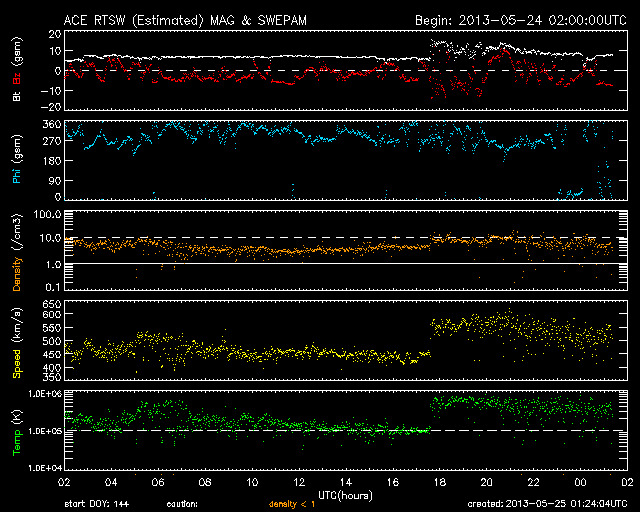Click the 'created: 2013-05-25' timestamp

click(545, 504)
